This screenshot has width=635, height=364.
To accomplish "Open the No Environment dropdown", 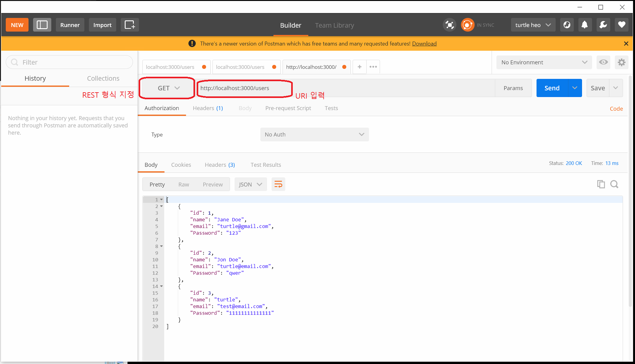I will 544,62.
